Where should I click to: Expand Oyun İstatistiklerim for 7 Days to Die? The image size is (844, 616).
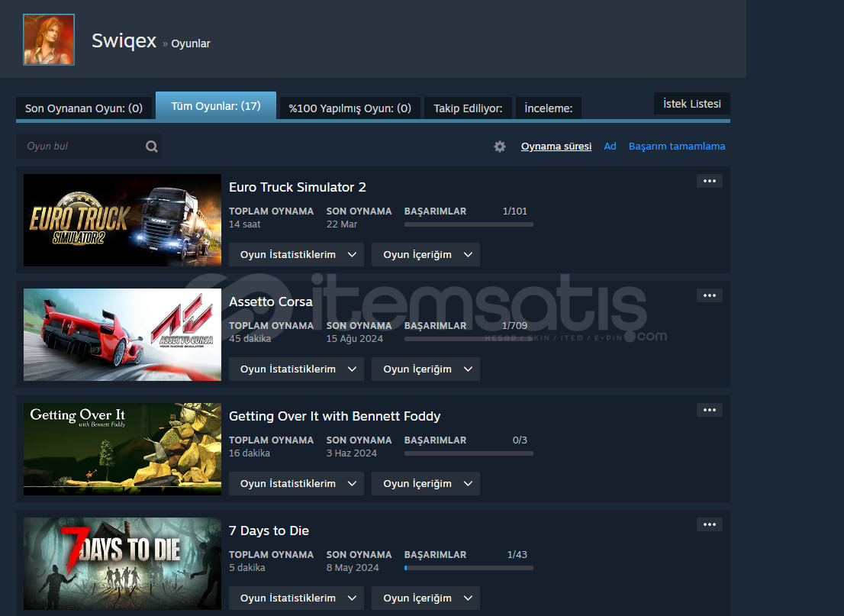(x=296, y=598)
